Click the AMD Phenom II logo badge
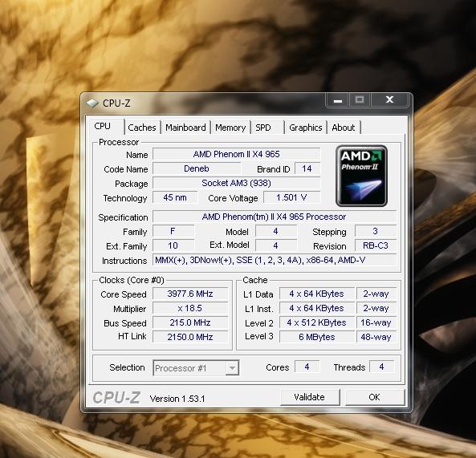476x458 pixels. (x=361, y=176)
